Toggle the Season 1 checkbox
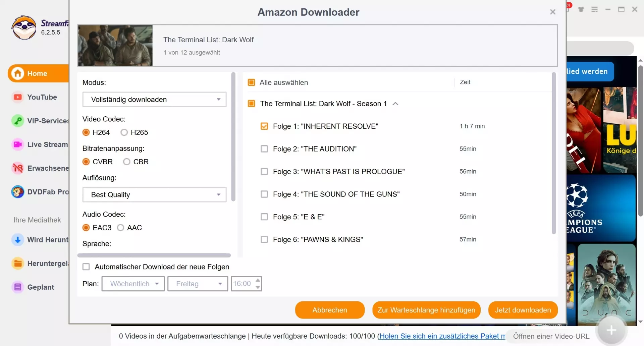This screenshot has height=346, width=644. pyautogui.click(x=251, y=104)
